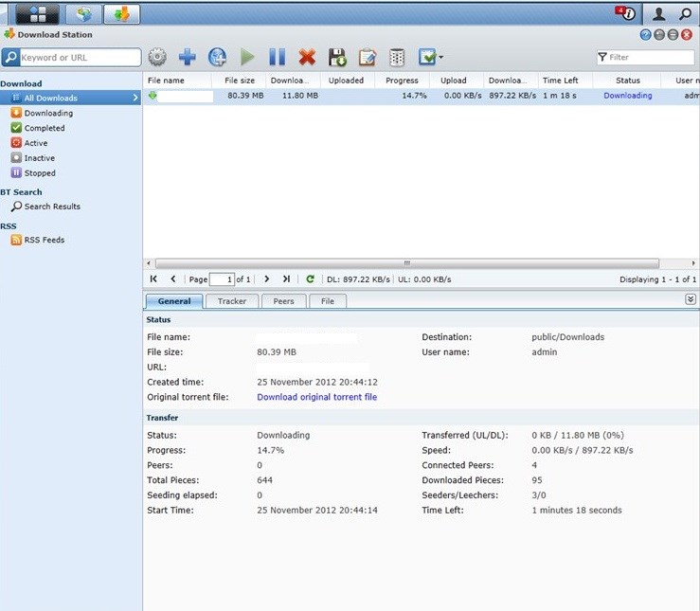This screenshot has width=700, height=611.
Task: Select All Downloads in sidebar
Action: [70, 98]
